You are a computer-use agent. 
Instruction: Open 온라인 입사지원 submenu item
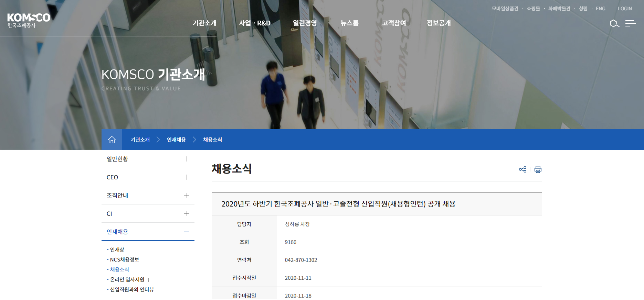pos(127,279)
